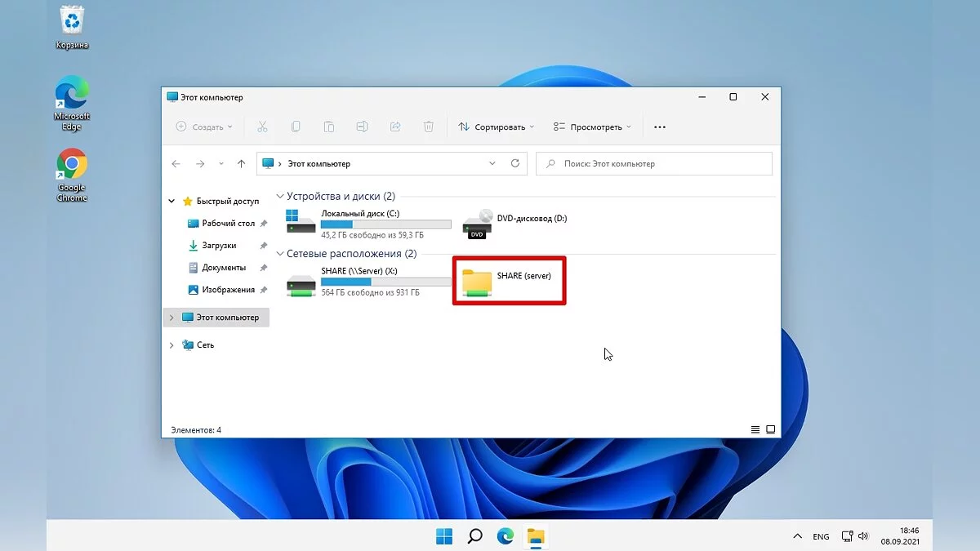The image size is (980, 551).
Task: Click the Paste clipboard icon
Action: click(328, 127)
